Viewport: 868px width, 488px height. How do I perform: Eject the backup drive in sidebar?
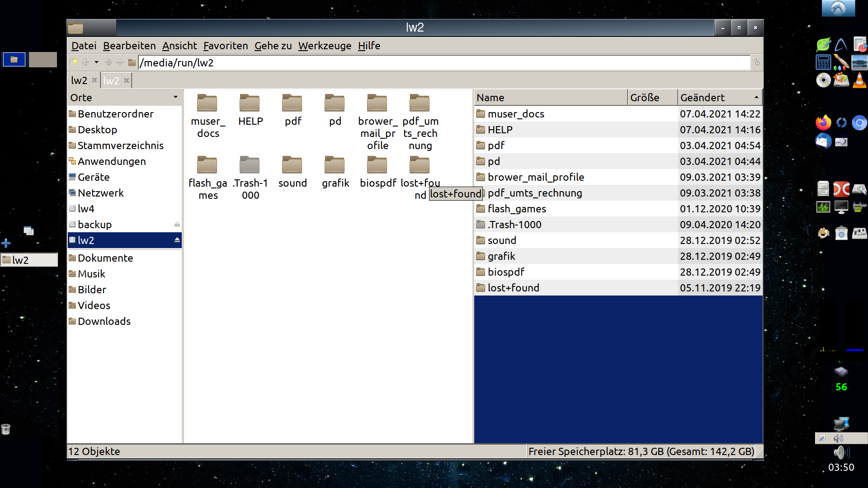pos(177,224)
